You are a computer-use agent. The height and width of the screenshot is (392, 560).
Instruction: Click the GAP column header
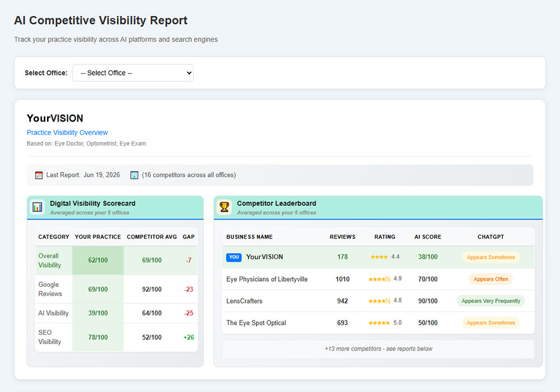pyautogui.click(x=189, y=237)
